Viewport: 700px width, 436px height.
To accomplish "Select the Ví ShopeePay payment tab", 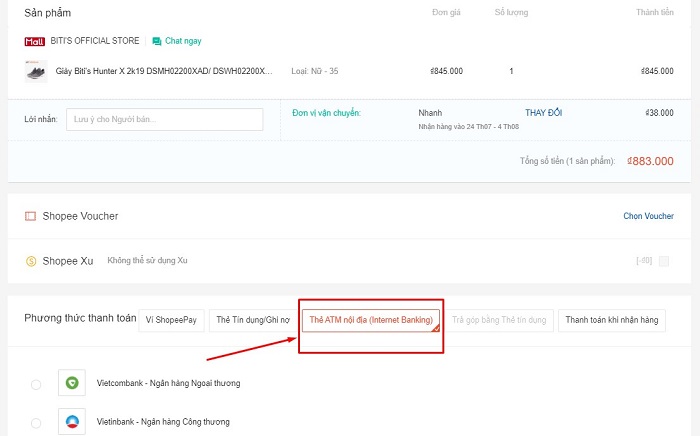I will [172, 320].
